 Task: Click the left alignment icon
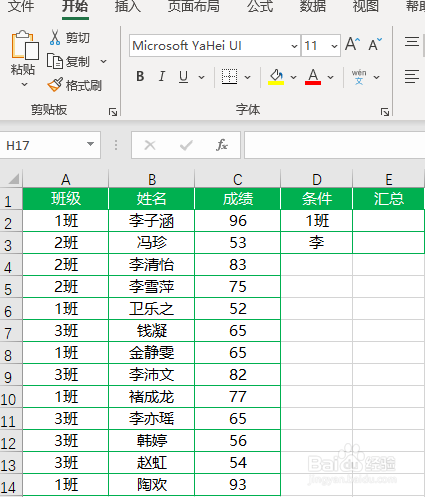pyautogui.click(x=412, y=77)
